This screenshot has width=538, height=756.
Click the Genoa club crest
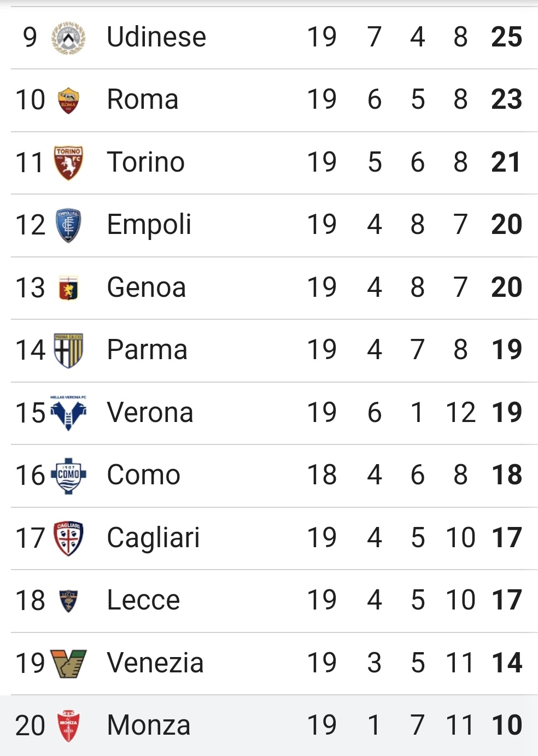68,288
